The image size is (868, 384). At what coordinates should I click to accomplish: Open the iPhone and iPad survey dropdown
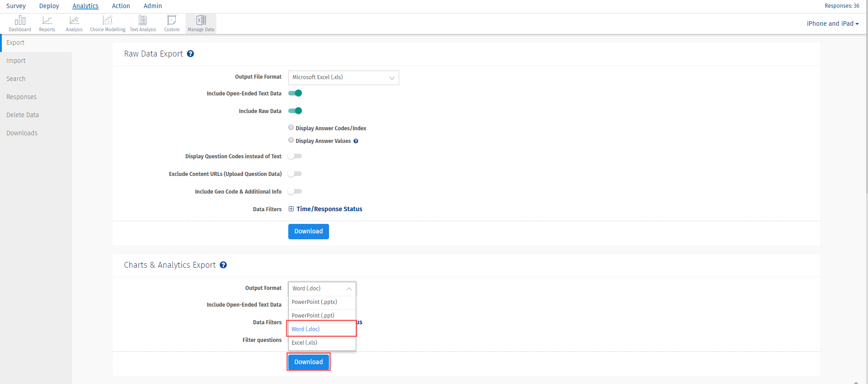[x=833, y=24]
